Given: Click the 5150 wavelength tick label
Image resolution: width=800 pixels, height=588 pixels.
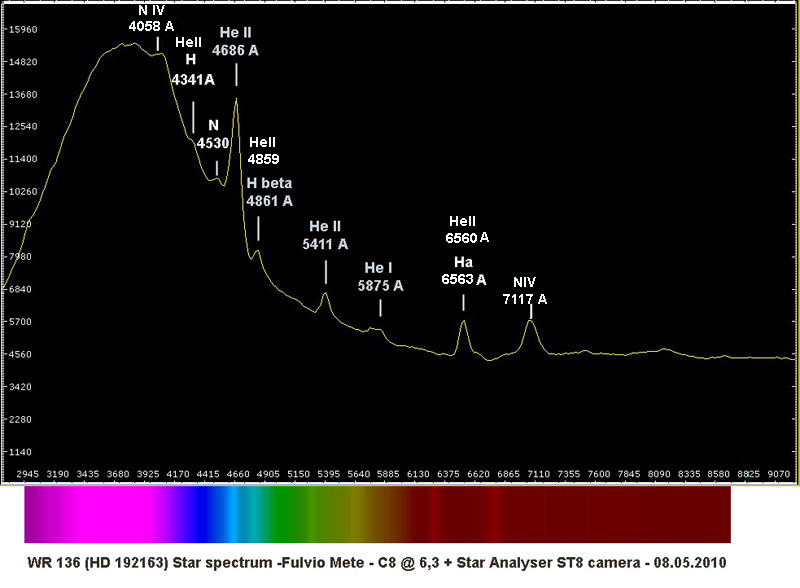Looking at the screenshot, I should tap(298, 474).
